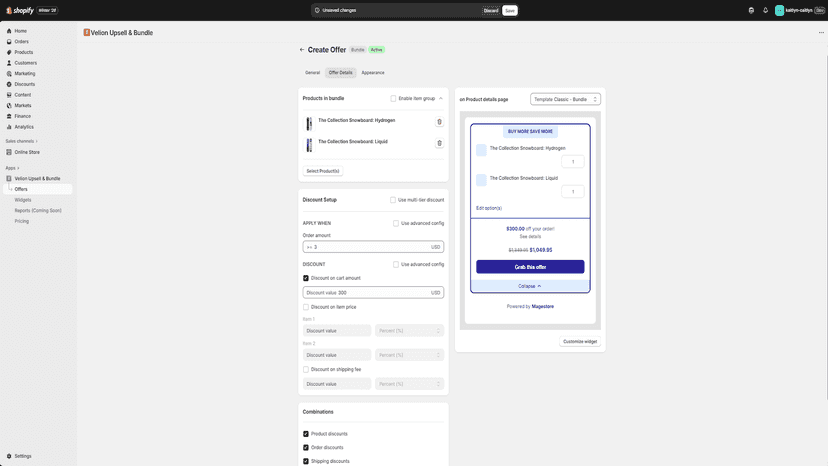Viewport: 828px width, 466px height.
Task: Switch to the Offer Details tab
Action: coord(341,72)
